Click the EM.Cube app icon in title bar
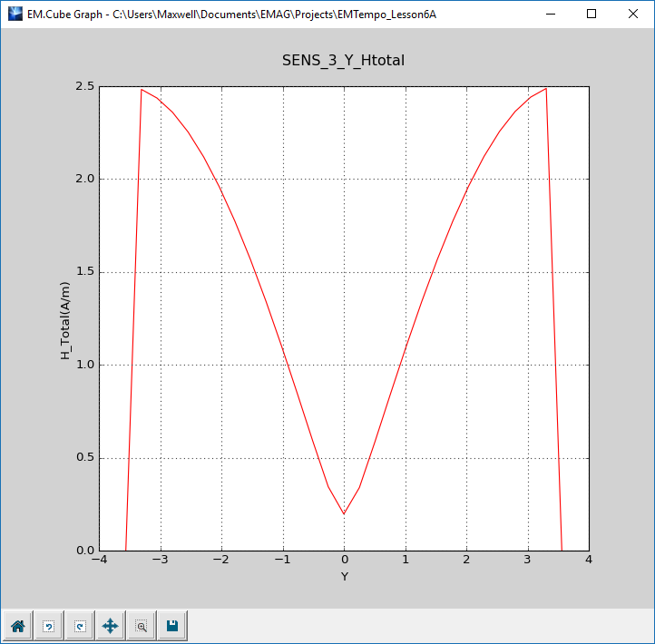Screen dimensions: 655x644 (15, 14)
